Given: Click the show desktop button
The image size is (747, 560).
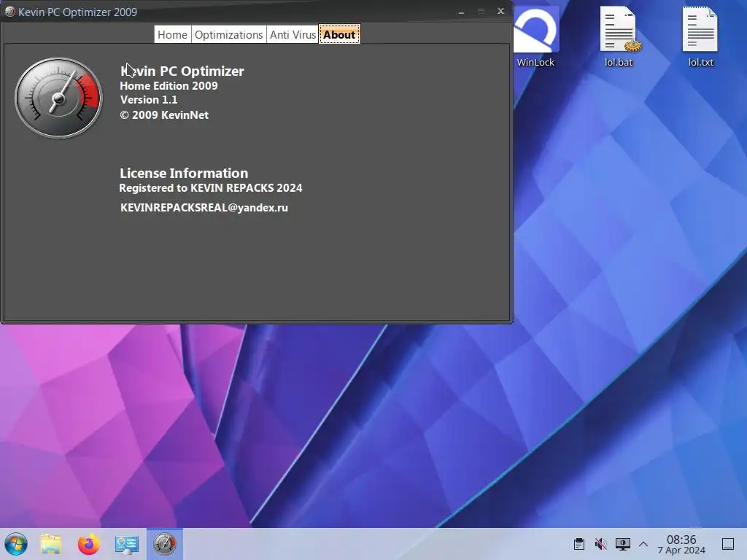Looking at the screenshot, I should [x=728, y=544].
